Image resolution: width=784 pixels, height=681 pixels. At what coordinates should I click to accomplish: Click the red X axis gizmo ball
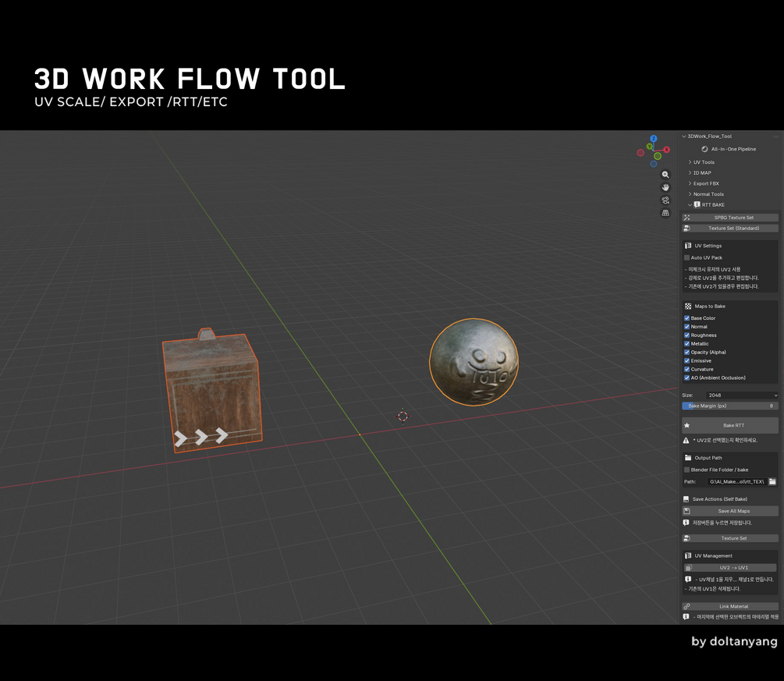point(666,150)
